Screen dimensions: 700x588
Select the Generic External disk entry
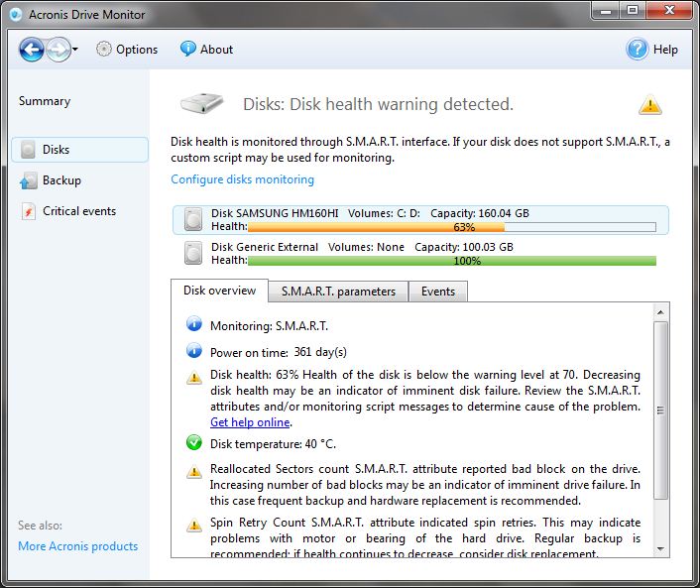click(420, 254)
